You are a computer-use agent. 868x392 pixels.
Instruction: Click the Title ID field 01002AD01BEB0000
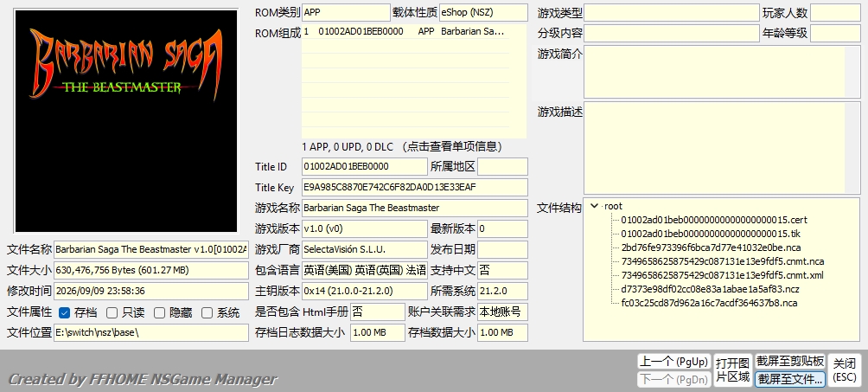pyautogui.click(x=365, y=166)
